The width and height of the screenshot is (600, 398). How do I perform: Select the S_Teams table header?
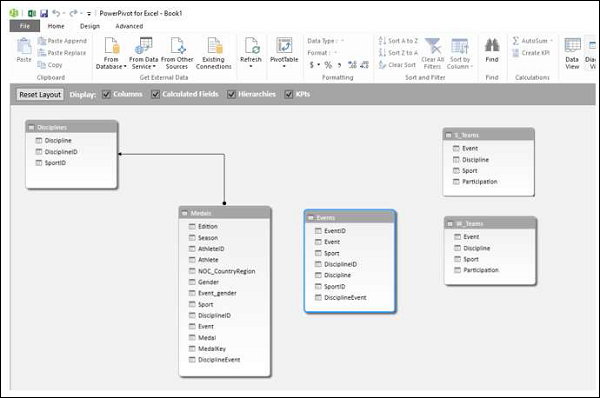pyautogui.click(x=488, y=135)
